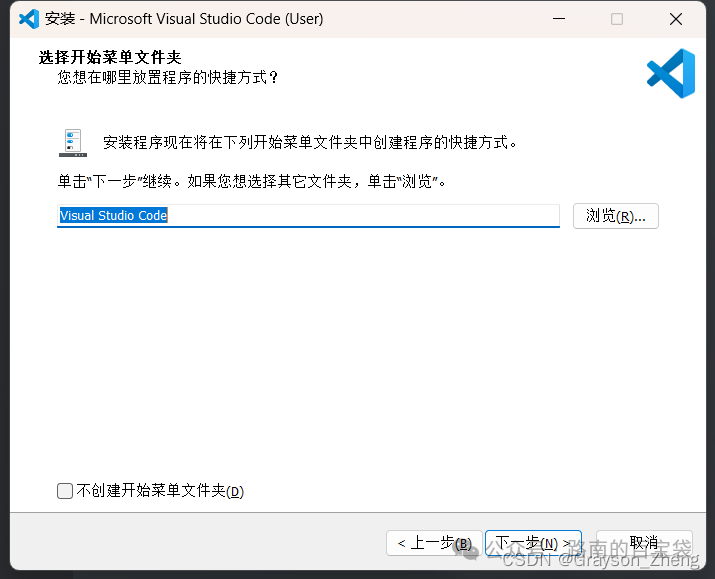Click the 您想在哪里放置程序的快捷方式 subtitle
This screenshot has width=715, height=579.
point(168,78)
